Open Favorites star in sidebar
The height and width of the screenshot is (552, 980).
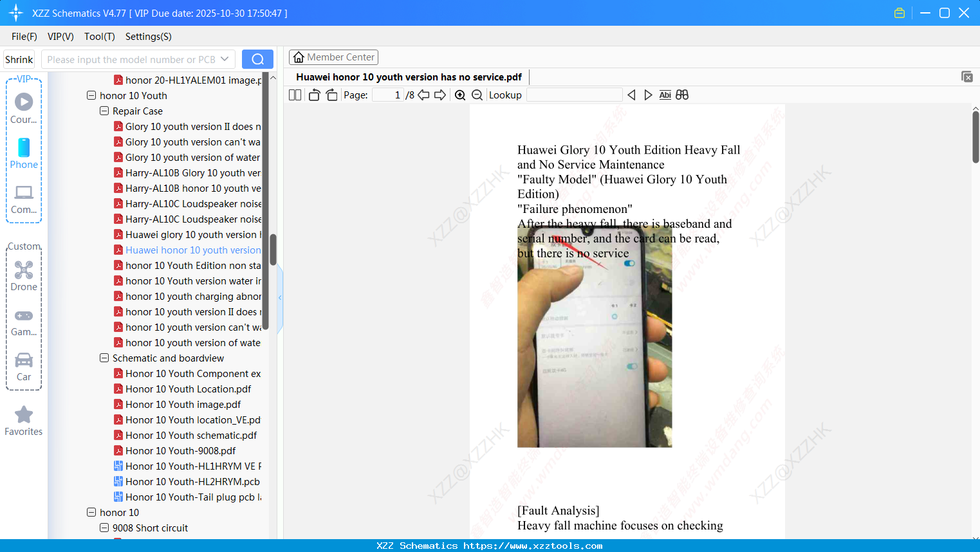click(24, 421)
